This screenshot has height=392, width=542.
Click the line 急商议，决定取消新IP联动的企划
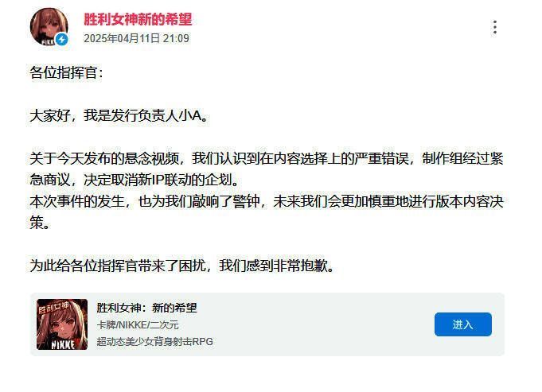135,180
